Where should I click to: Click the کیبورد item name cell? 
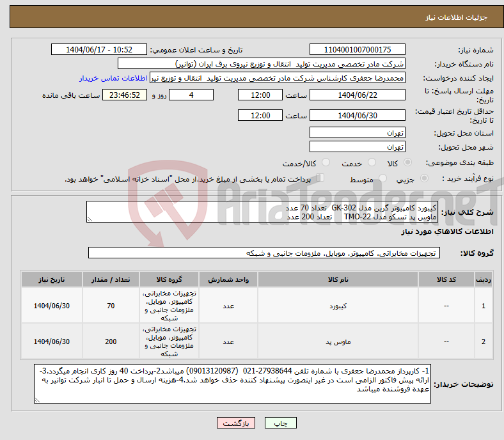pyautogui.click(x=338, y=305)
